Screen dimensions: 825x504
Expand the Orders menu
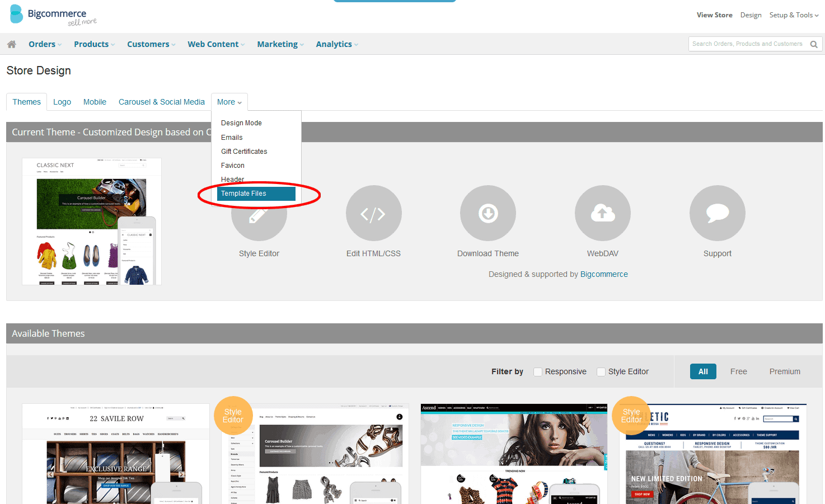[x=45, y=44]
